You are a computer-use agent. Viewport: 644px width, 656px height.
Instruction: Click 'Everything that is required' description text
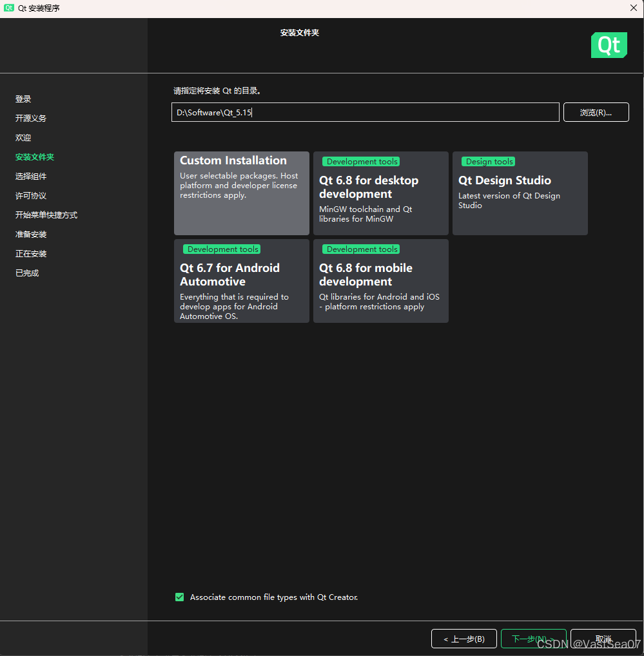235,306
